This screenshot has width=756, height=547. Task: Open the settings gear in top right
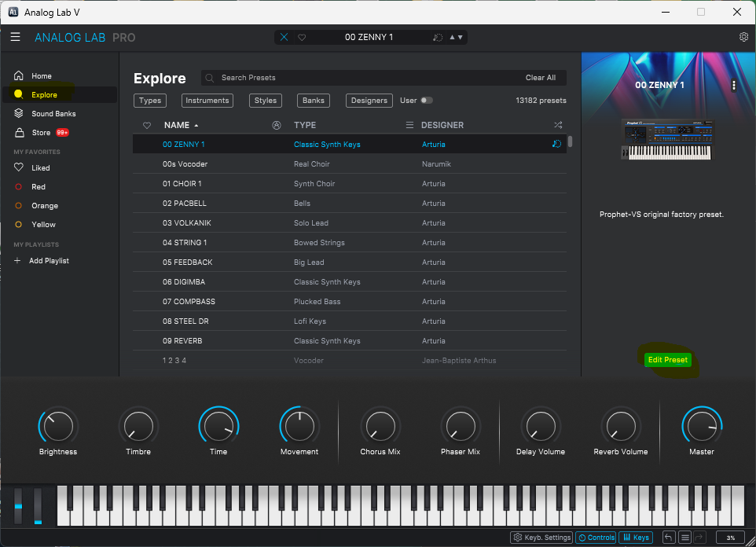[x=743, y=37]
